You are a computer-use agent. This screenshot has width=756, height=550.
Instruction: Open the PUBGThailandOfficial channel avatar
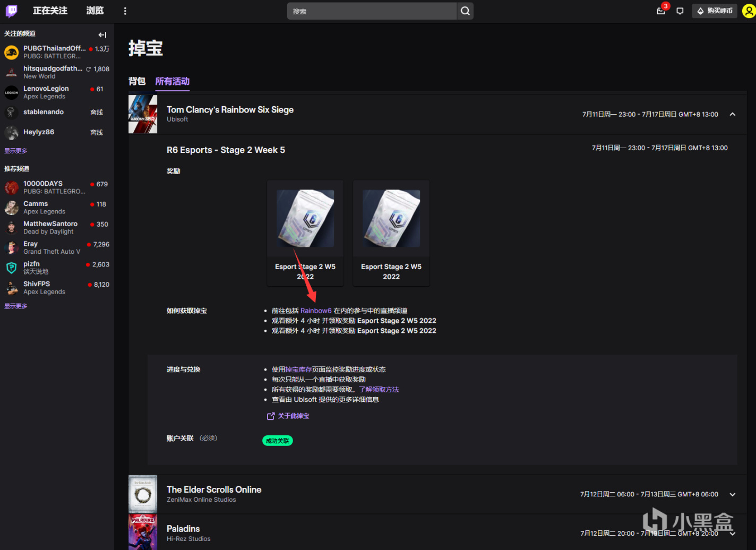(x=12, y=52)
